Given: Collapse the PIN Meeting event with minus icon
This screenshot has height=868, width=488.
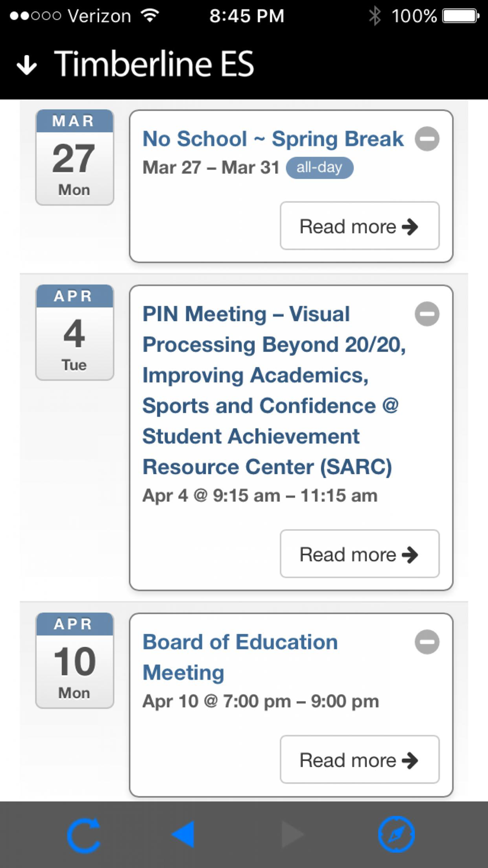Looking at the screenshot, I should click(x=427, y=313).
